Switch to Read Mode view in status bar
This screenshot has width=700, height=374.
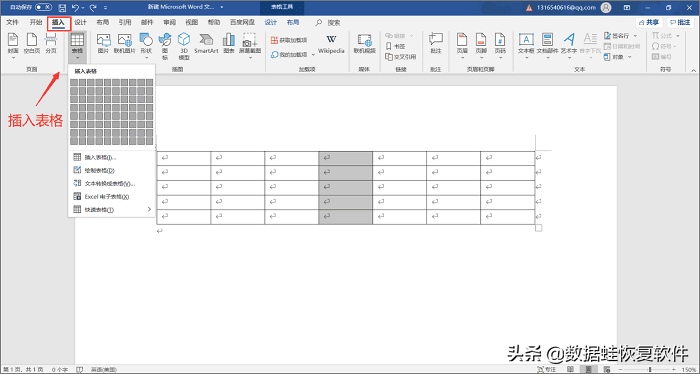pyautogui.click(x=571, y=370)
